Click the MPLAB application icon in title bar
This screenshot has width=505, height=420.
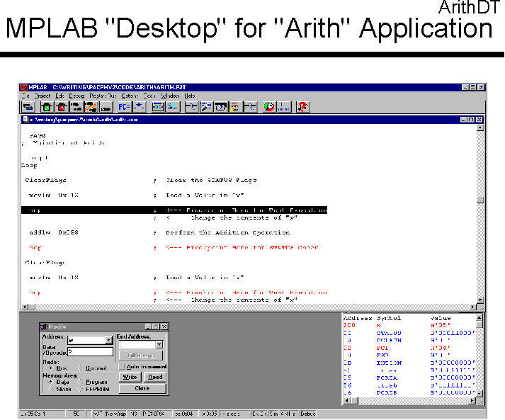23,87
